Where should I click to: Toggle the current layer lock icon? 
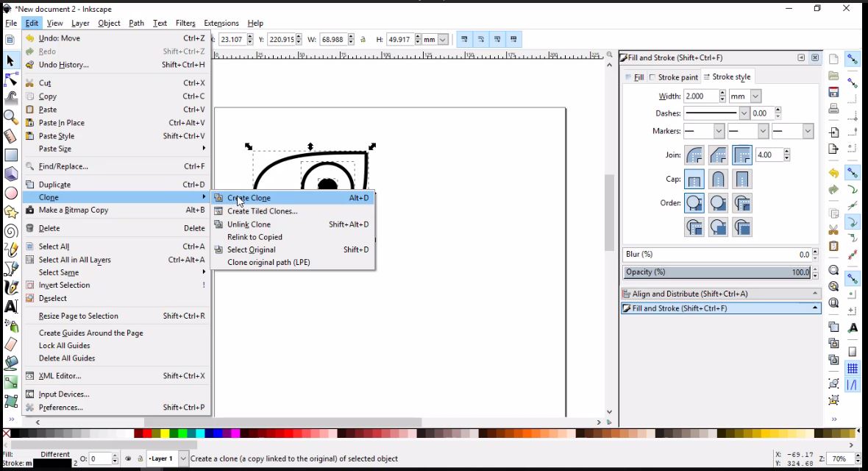click(140, 458)
